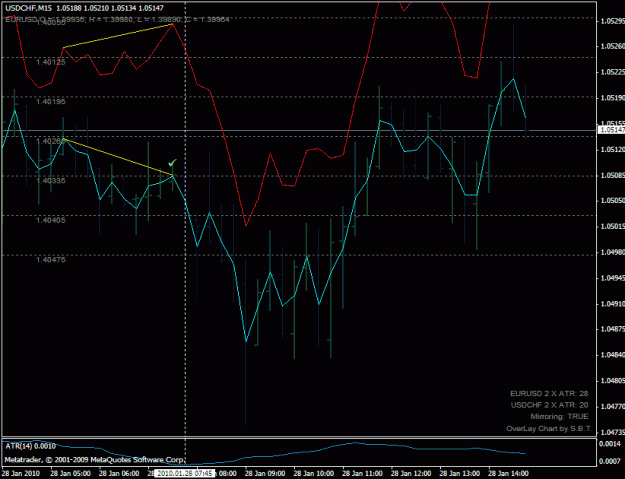
Task: Click the 1.40195 overlay price label
Action: pyautogui.click(x=51, y=102)
